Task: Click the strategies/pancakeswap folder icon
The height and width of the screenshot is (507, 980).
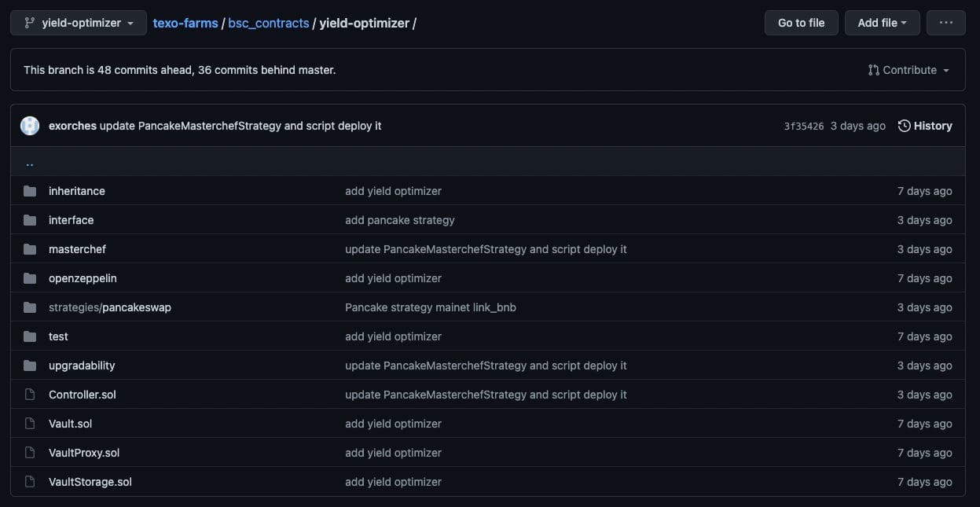Action: 30,307
